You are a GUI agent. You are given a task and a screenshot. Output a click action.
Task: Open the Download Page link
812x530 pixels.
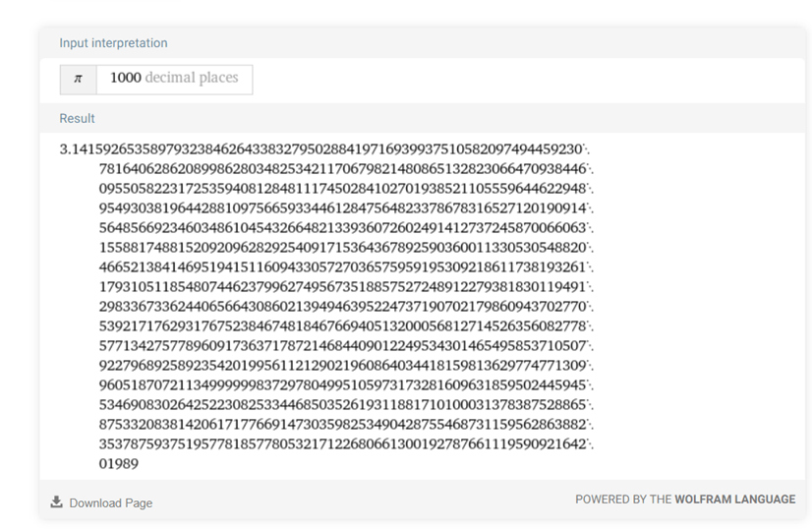[110, 502]
